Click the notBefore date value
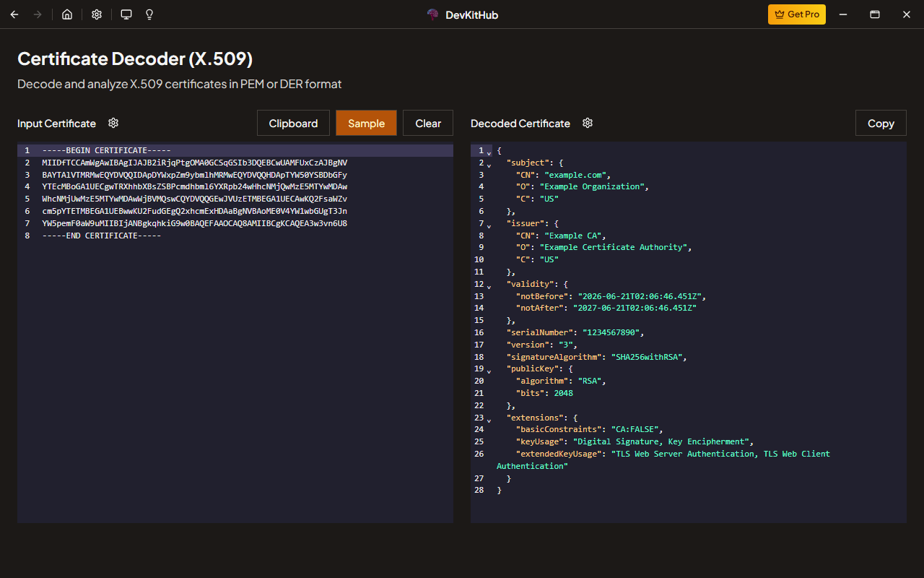Image resolution: width=924 pixels, height=578 pixels. coord(640,296)
